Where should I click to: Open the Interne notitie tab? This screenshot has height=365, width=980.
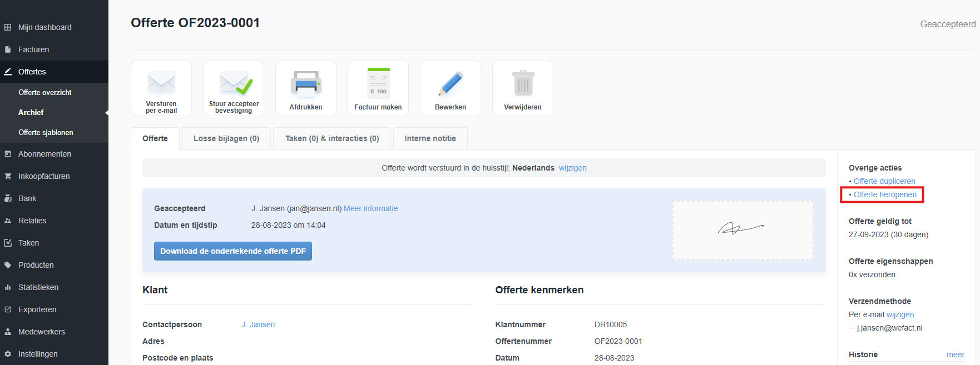pos(430,138)
